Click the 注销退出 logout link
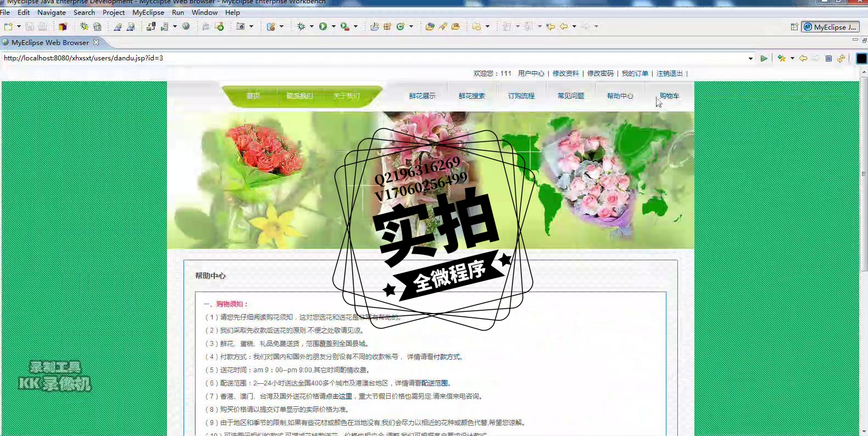 670,73
